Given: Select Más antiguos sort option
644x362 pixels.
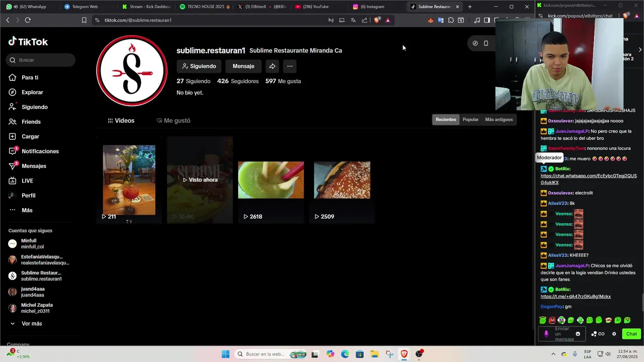Looking at the screenshot, I should coord(499,120).
